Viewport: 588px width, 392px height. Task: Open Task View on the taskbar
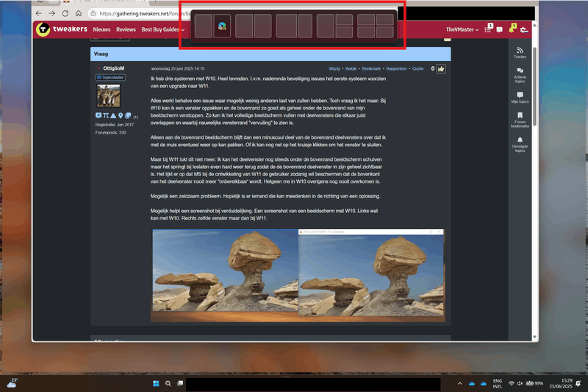coord(180,383)
